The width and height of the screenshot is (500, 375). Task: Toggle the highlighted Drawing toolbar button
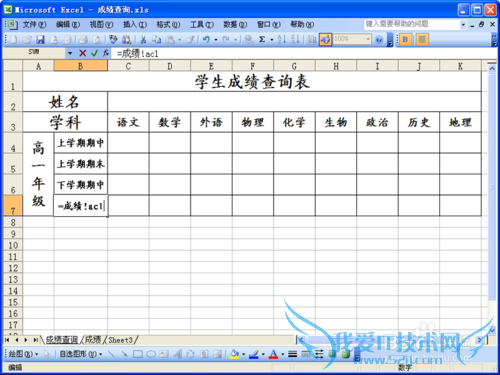coord(325,40)
